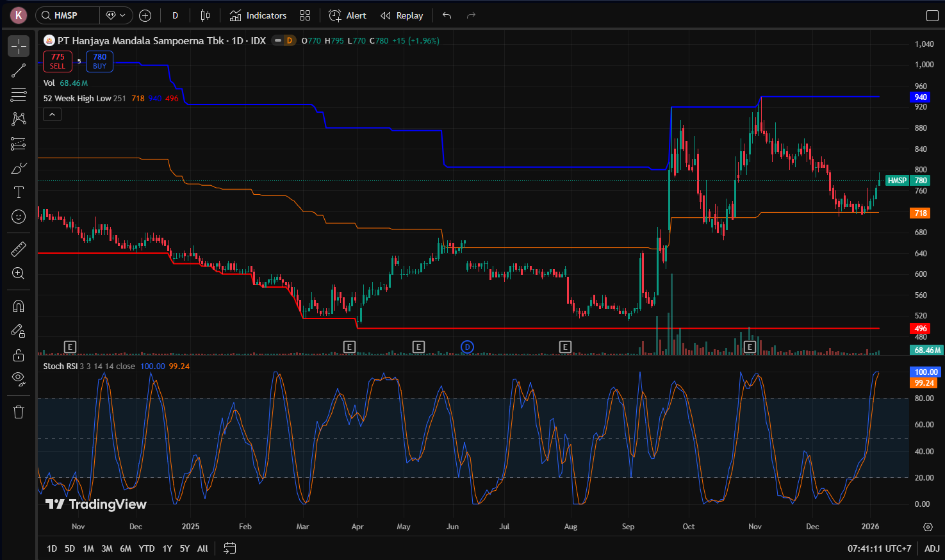Switch to the 6M time range

point(126,548)
